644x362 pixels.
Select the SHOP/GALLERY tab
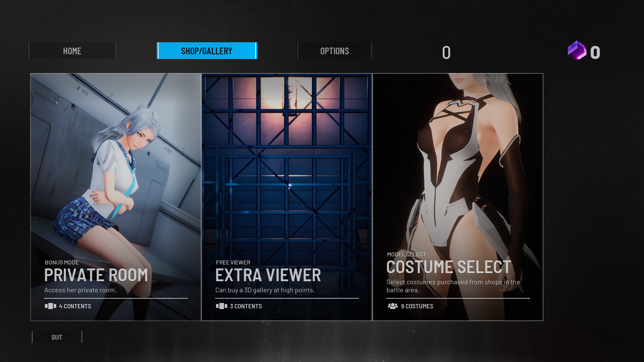point(207,51)
